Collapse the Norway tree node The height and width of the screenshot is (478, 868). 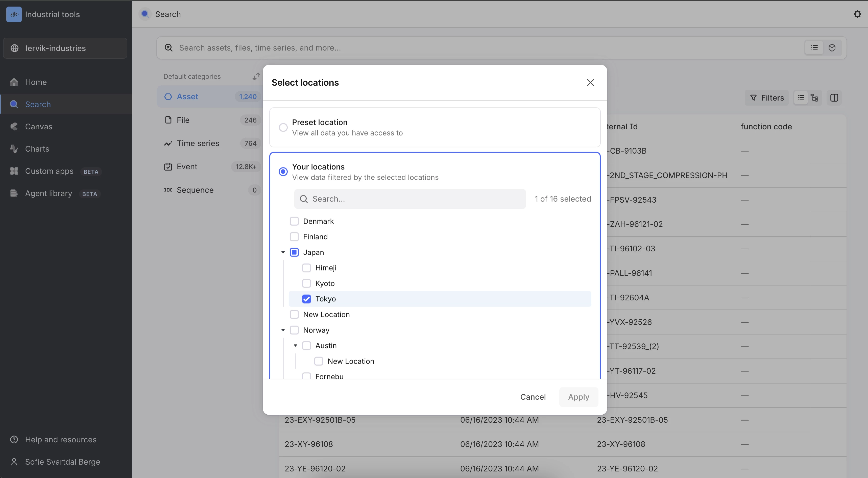283,330
